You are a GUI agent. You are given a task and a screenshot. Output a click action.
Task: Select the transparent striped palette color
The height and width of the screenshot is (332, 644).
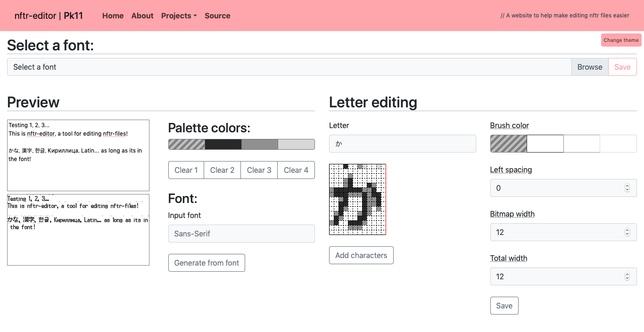(x=187, y=144)
